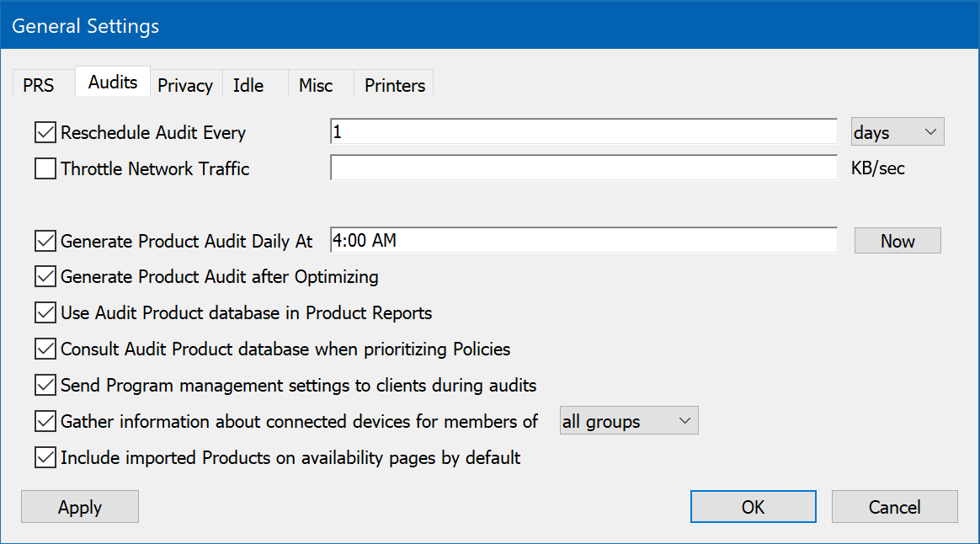Select the Idle tab
The image size is (980, 544).
pyautogui.click(x=248, y=85)
